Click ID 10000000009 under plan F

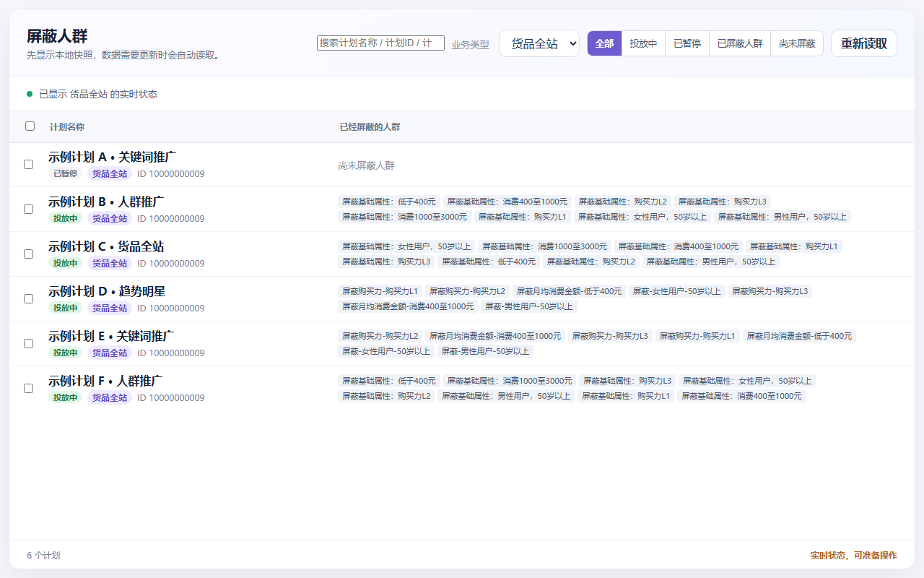coord(171,397)
